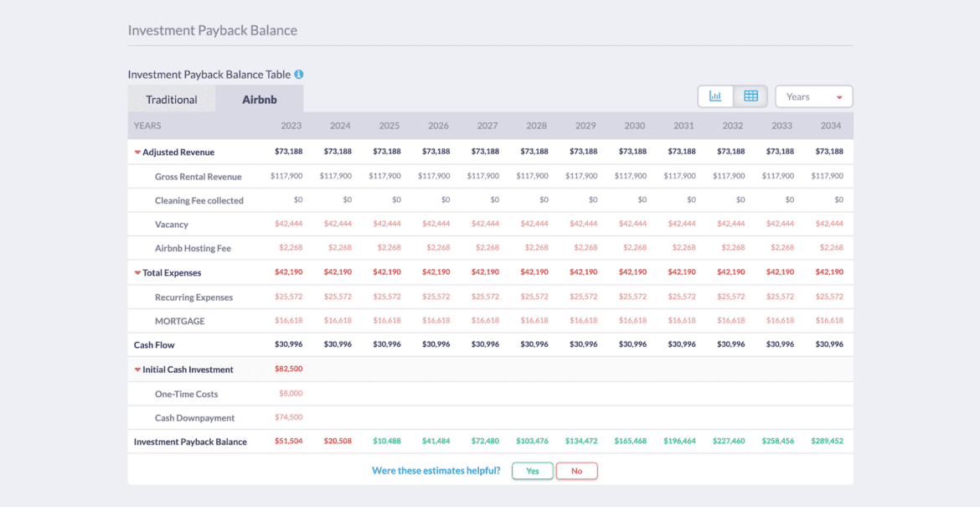Click the $289,452 payback balance for 2034
The image size is (980, 507).
tap(827, 442)
